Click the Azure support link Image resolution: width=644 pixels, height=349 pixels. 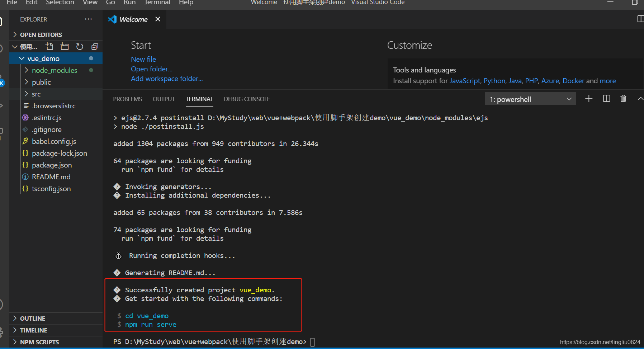coord(550,81)
